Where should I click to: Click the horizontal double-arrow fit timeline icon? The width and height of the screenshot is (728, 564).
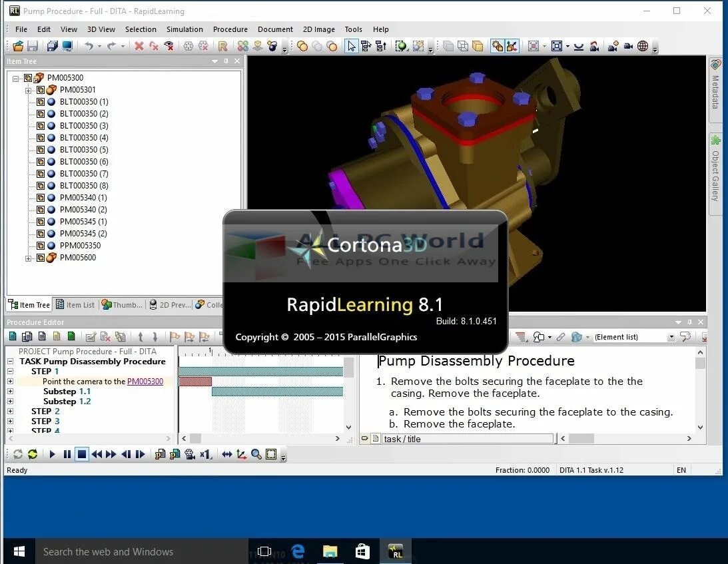coord(226,454)
